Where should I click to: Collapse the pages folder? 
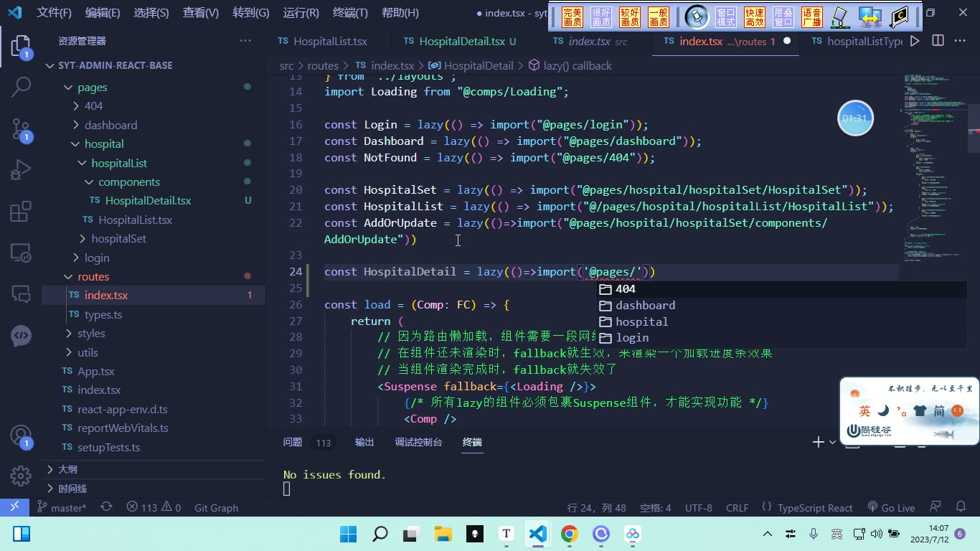92,87
